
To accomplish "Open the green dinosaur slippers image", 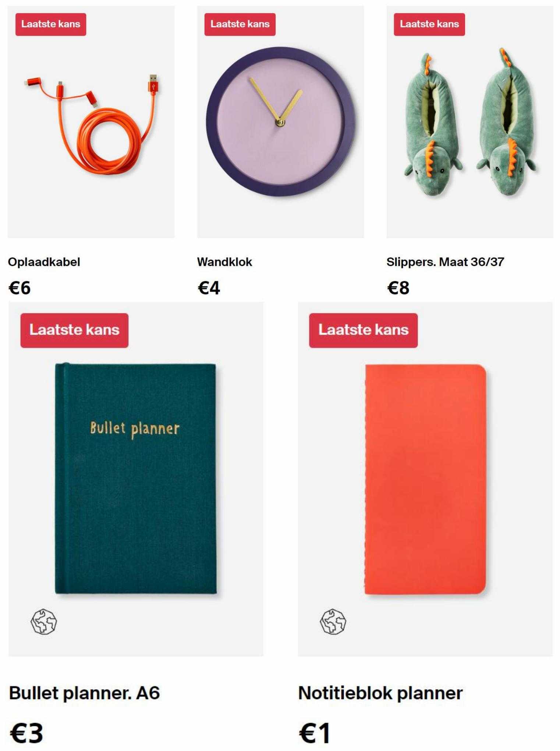I will [x=470, y=122].
